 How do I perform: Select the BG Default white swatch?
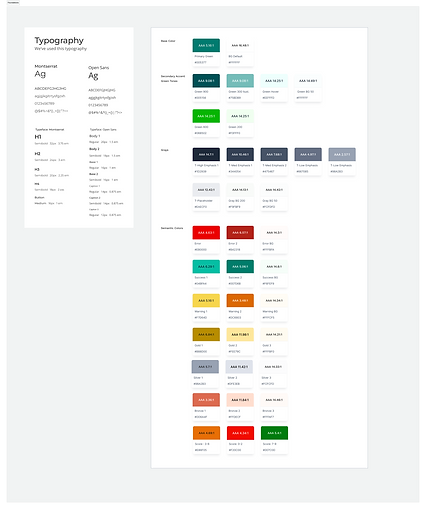240,45
